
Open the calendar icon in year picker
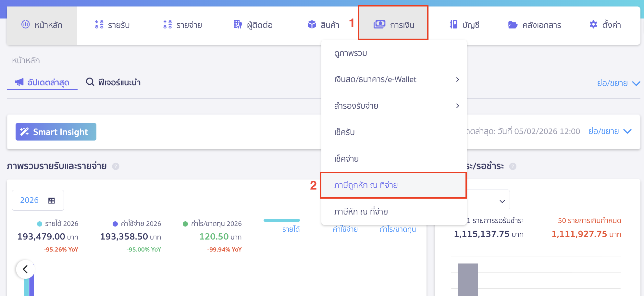point(52,200)
